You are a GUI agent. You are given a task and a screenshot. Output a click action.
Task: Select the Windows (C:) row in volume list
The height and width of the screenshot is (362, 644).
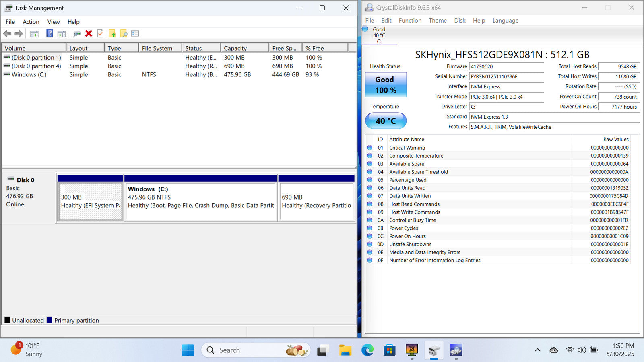coord(29,74)
